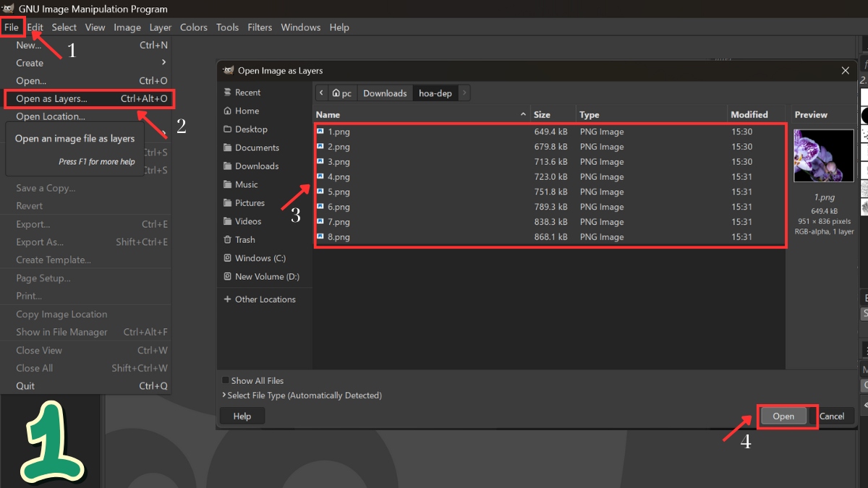Click the Recent places icon in sidebar
Viewport: 868px width, 488px height.
[x=228, y=93]
